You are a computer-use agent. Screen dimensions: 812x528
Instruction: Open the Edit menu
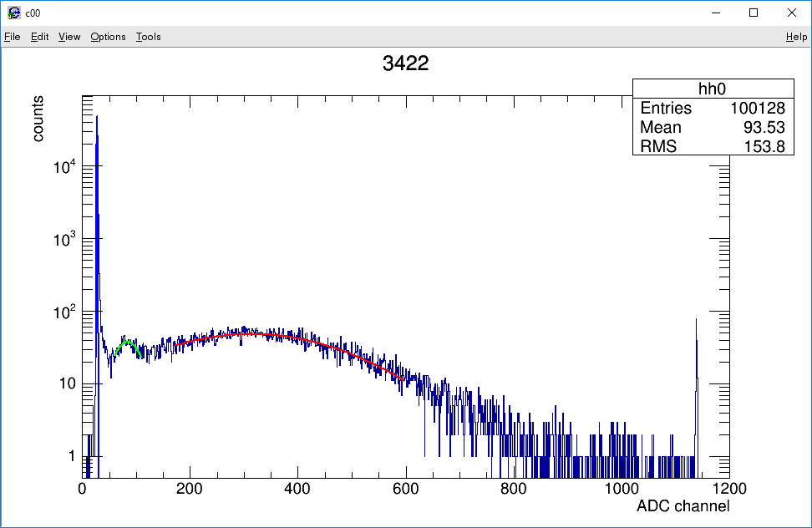click(x=39, y=37)
